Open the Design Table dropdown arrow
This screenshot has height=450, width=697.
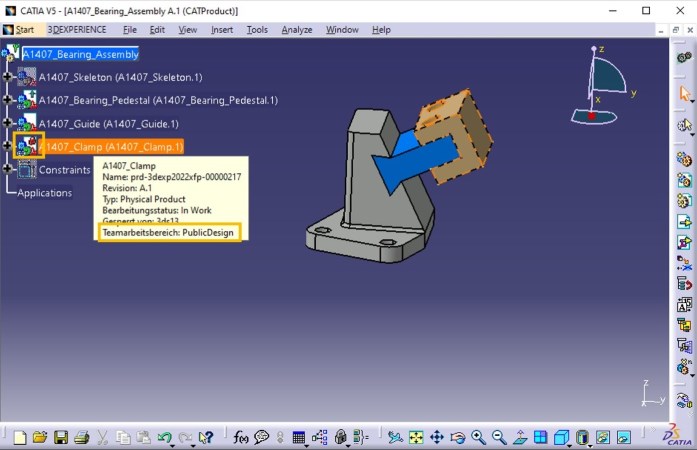307,445
